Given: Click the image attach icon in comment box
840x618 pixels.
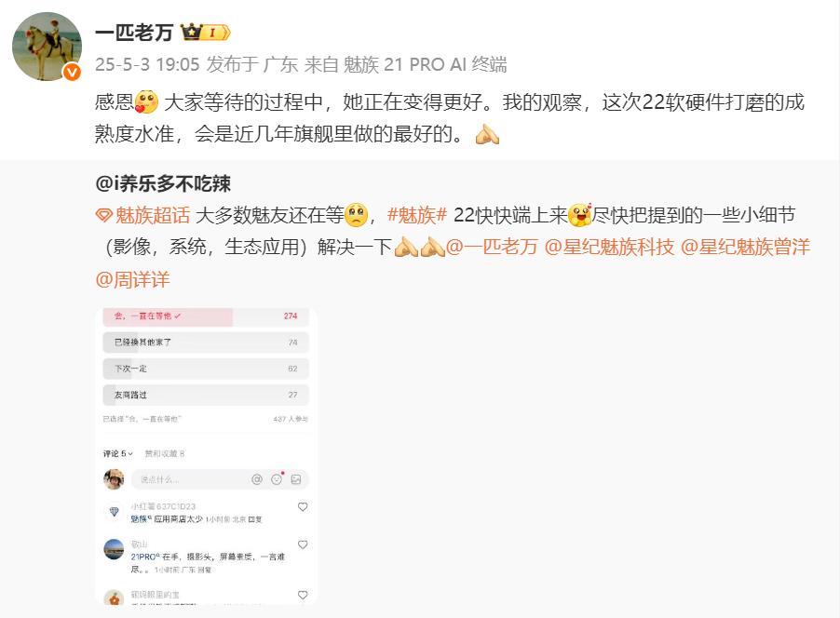Looking at the screenshot, I should click(x=296, y=479).
